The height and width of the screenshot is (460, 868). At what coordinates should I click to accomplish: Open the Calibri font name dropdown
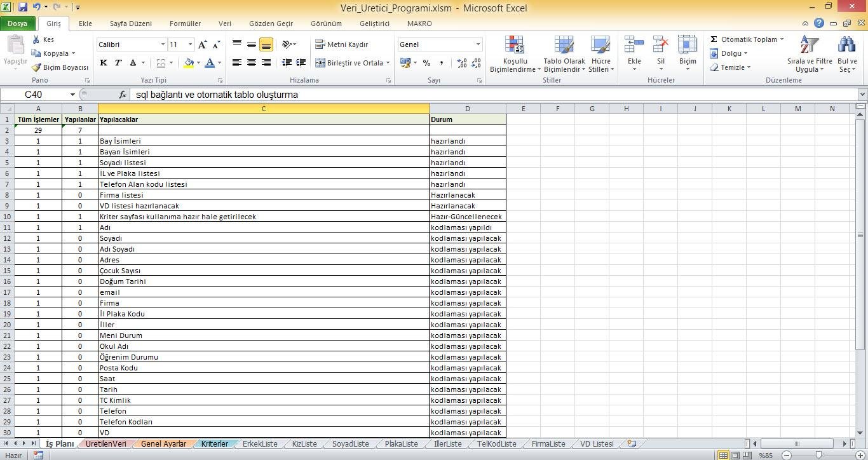[163, 44]
